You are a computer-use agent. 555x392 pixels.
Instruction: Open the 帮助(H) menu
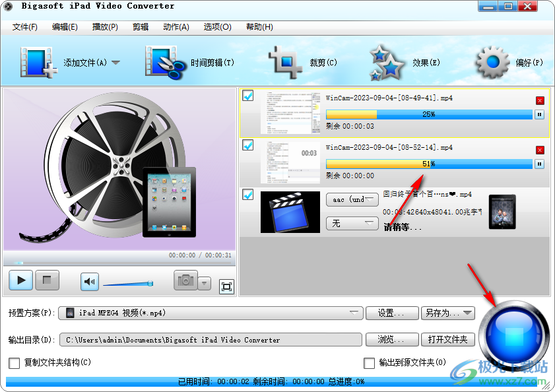pyautogui.click(x=259, y=27)
